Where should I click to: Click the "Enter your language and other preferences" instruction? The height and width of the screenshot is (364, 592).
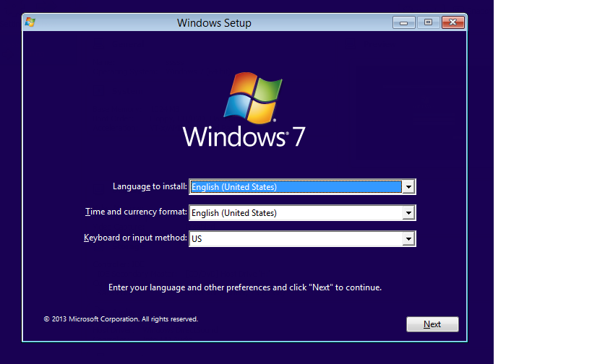click(244, 287)
